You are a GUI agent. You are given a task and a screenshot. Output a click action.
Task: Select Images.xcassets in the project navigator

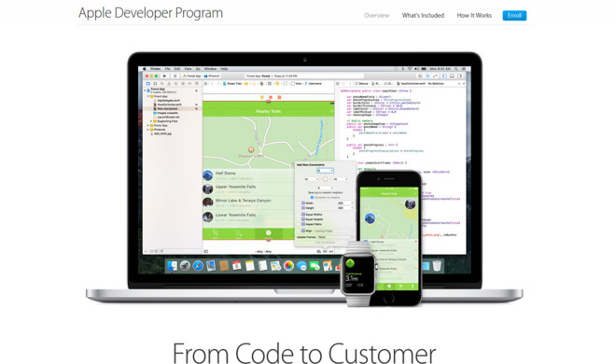click(x=166, y=113)
